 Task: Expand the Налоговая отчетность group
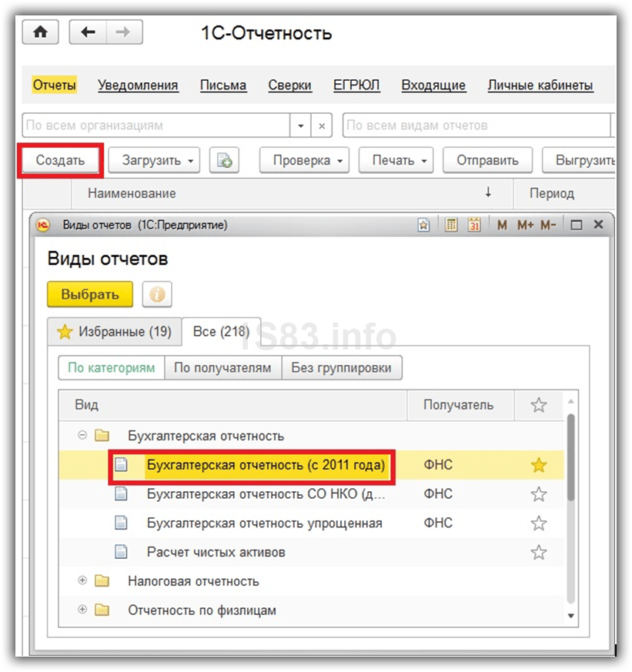(82, 580)
